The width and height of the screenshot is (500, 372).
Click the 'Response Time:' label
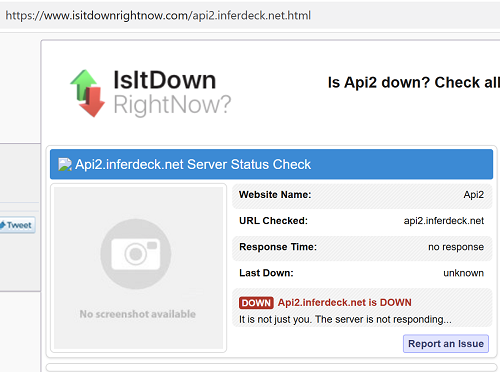pyautogui.click(x=278, y=247)
